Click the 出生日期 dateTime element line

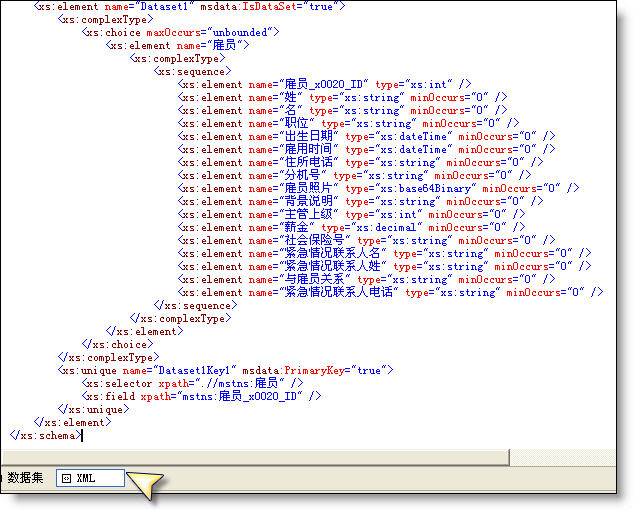367,136
